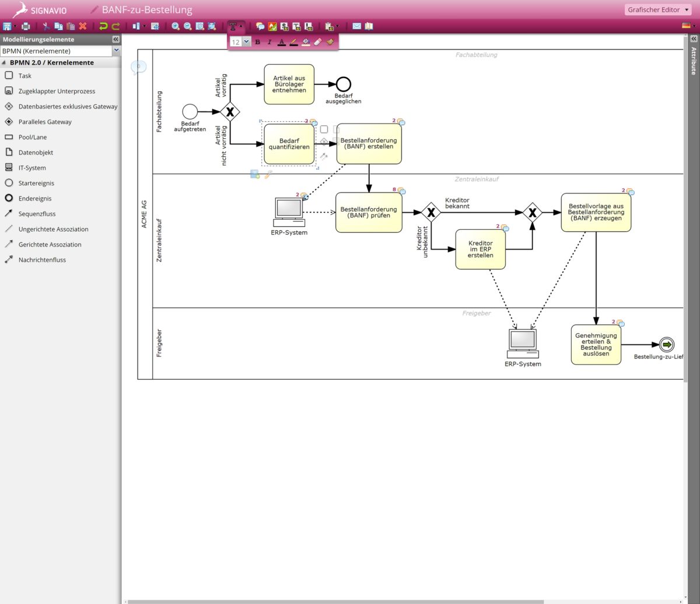The width and height of the screenshot is (700, 604).
Task: Click the envelope mail icon
Action: click(x=356, y=26)
